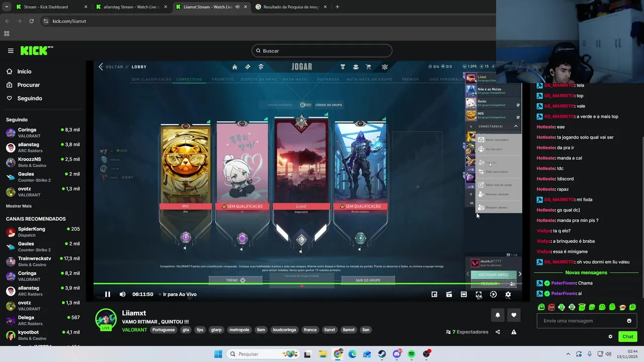
Task: Open Spotify from the taskbar
Action: pos(412,354)
